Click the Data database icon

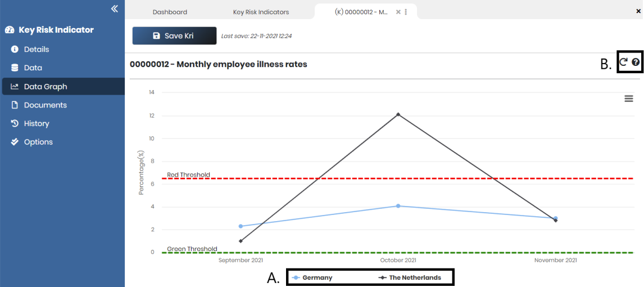tap(15, 68)
